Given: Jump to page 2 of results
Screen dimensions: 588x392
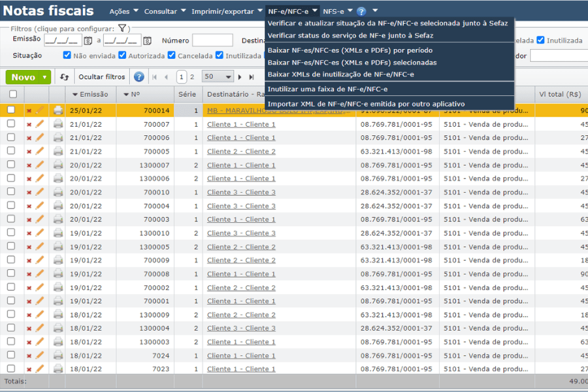Looking at the screenshot, I should pyautogui.click(x=191, y=77).
